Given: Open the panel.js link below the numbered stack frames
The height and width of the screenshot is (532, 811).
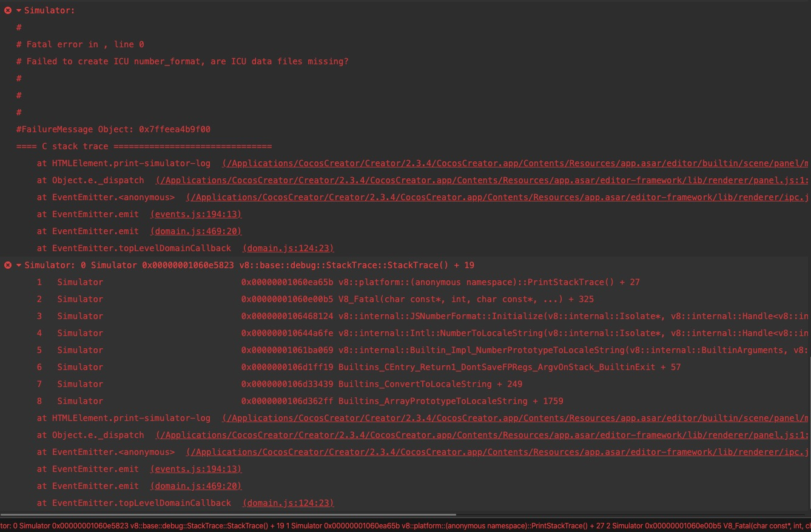Looking at the screenshot, I should (483, 435).
